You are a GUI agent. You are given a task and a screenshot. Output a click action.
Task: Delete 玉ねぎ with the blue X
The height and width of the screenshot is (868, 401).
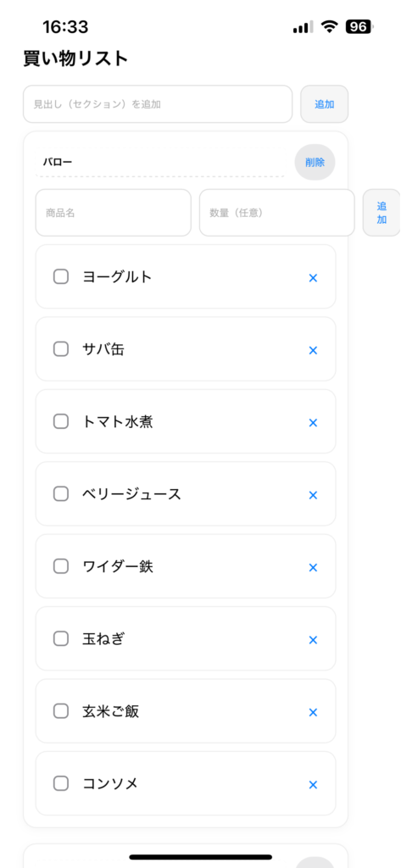pos(313,640)
